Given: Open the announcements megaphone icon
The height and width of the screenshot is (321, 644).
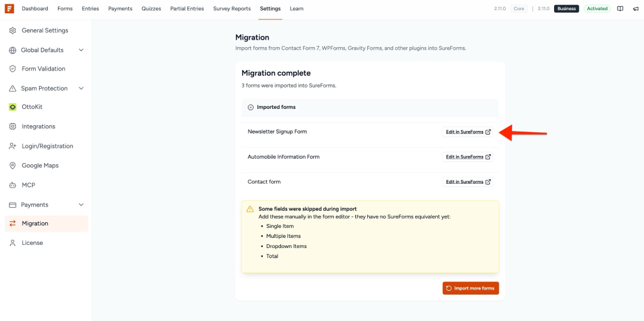Looking at the screenshot, I should click(636, 9).
